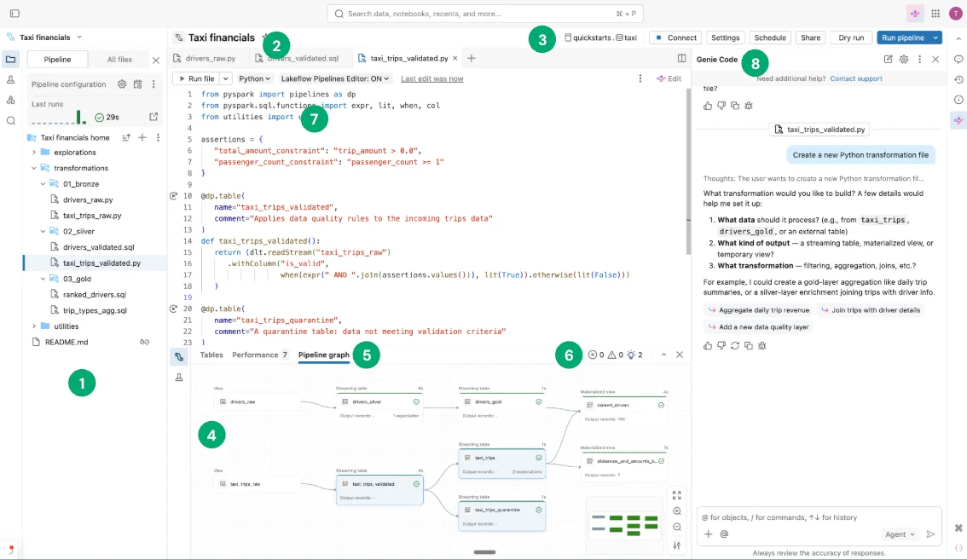
Task: Open the Taxi financials pipeline switcher dropdown
Action: point(79,37)
